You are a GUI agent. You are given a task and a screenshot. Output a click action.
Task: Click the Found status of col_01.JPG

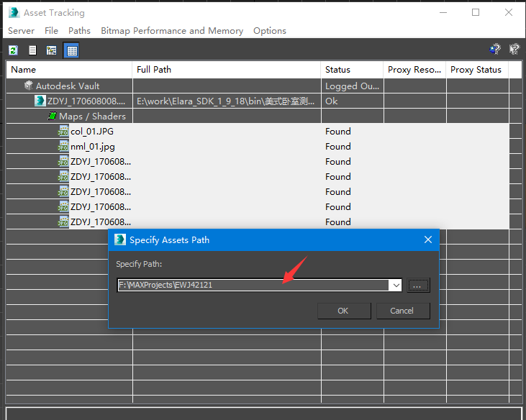(x=338, y=131)
